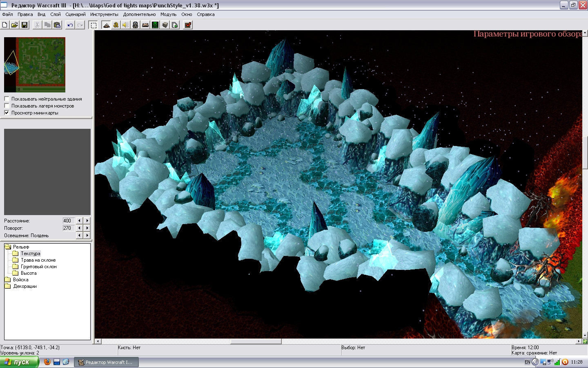Screen dimensions: 588x368
Task: Select 'Трава на склоне' tree item
Action: click(x=38, y=260)
